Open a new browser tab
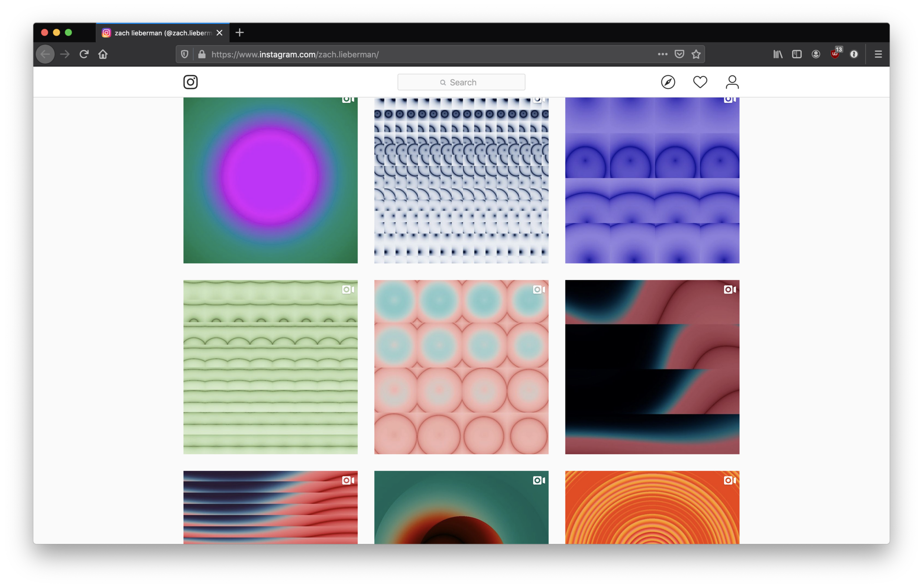This screenshot has width=923, height=588. point(240,33)
